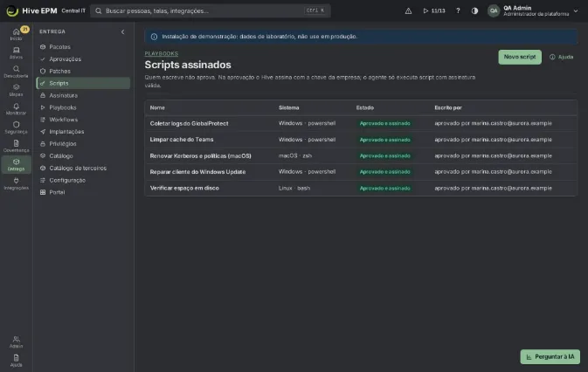Screen dimensions: 588x372
Task: Click the question mark help icon
Action: coord(458,10)
